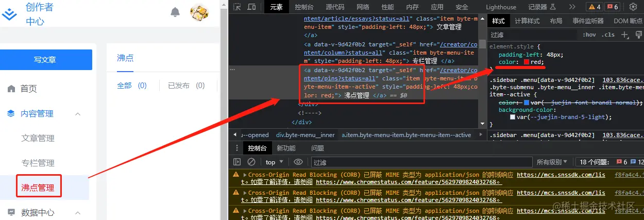Screen dimensions: 644x220
Task: Switch to the 元素 panel
Action: pyautogui.click(x=276, y=7)
